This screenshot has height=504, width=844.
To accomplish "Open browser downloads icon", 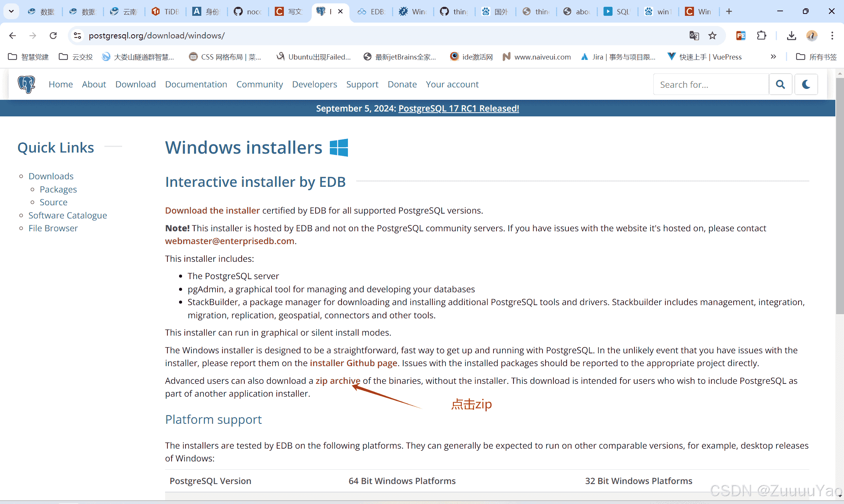I will click(791, 35).
